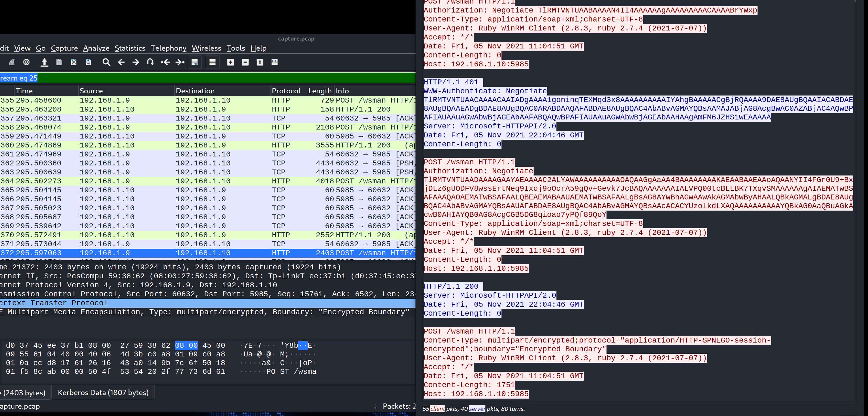This screenshot has width=868, height=416.
Task: Go to specified packet with curved arrow icon
Action: tap(150, 62)
